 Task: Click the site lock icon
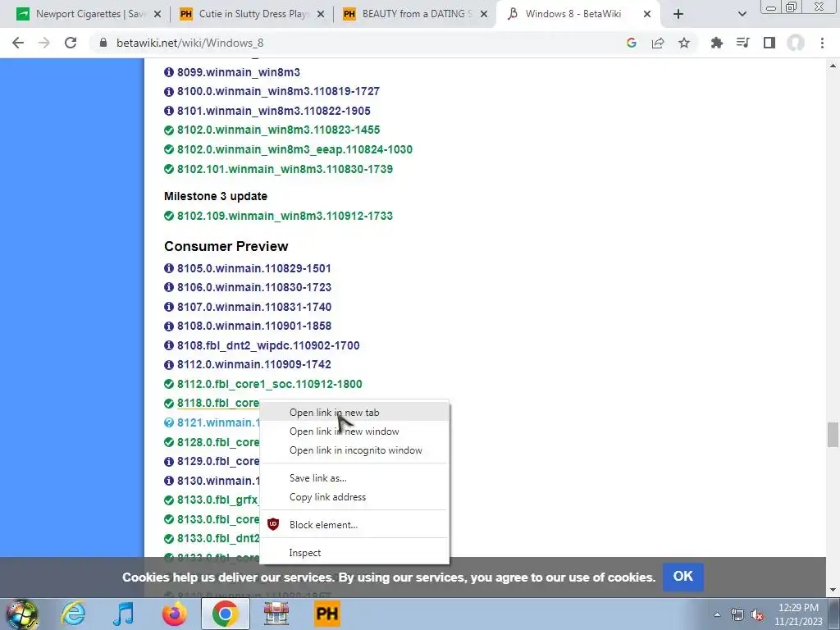[103, 43]
